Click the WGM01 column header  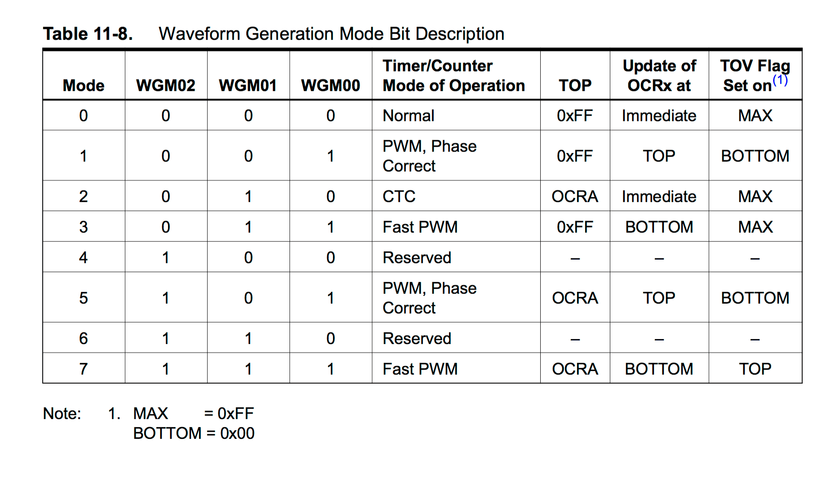coord(248,85)
